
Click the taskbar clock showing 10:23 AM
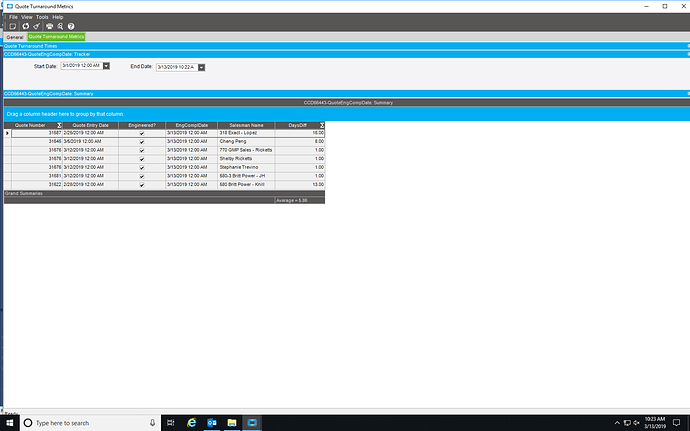pyautogui.click(x=654, y=423)
